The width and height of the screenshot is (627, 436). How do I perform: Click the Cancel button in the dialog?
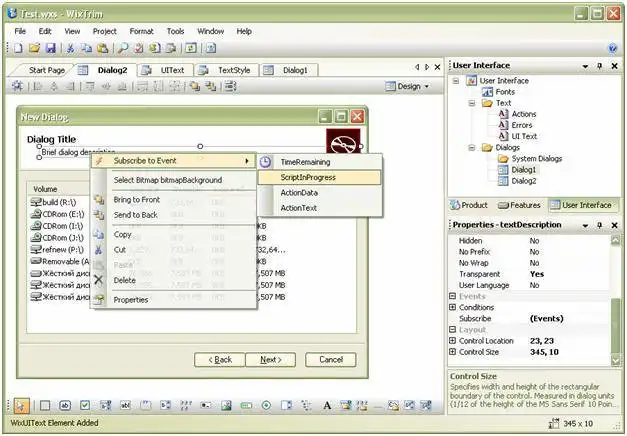click(331, 360)
